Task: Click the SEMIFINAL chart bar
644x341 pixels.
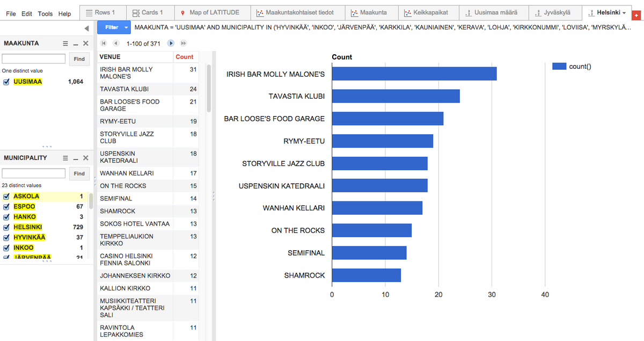Action: click(x=369, y=252)
